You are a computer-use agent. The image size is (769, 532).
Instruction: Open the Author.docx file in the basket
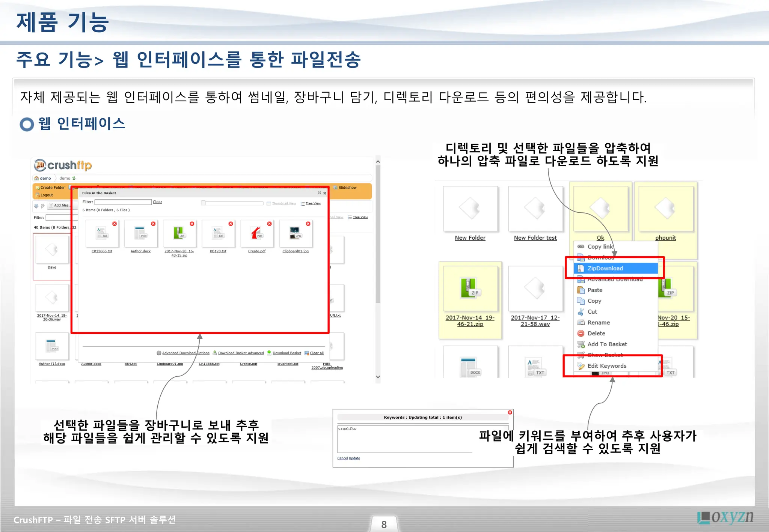140,251
